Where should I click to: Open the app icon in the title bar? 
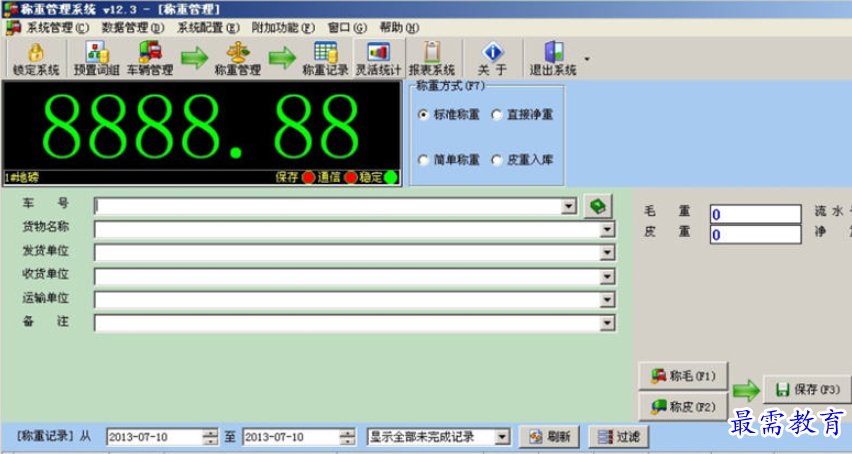point(10,9)
